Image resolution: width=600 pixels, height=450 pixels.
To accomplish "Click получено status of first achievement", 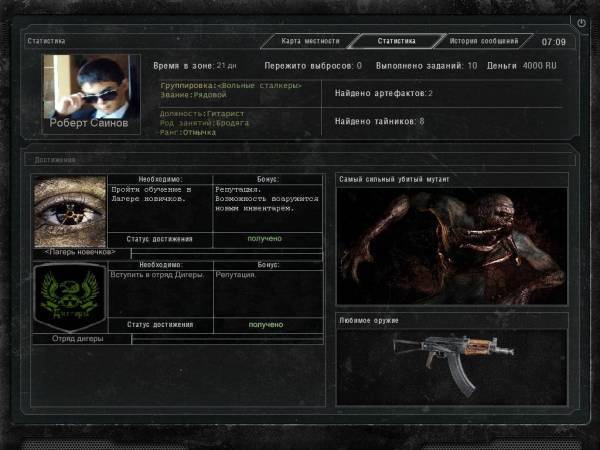I will (x=265, y=239).
